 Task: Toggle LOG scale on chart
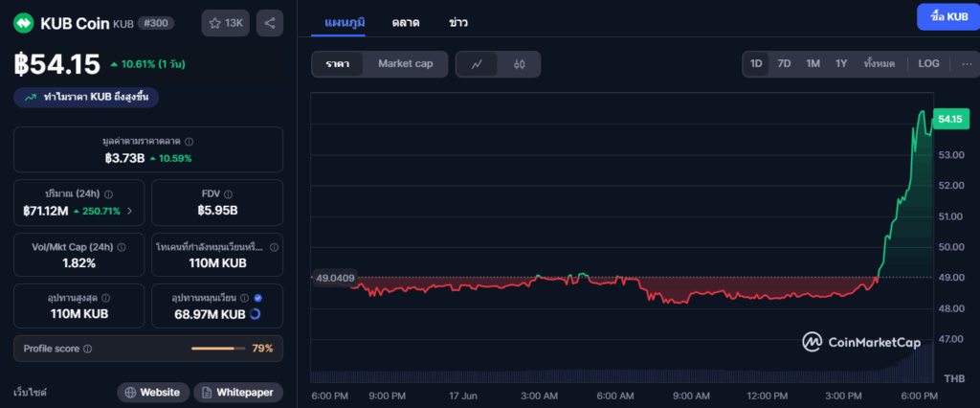928,64
